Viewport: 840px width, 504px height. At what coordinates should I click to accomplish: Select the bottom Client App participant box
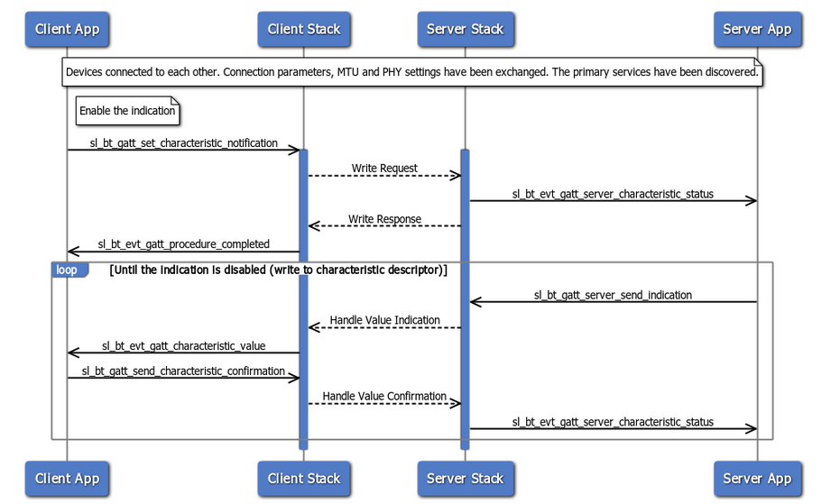(x=67, y=478)
